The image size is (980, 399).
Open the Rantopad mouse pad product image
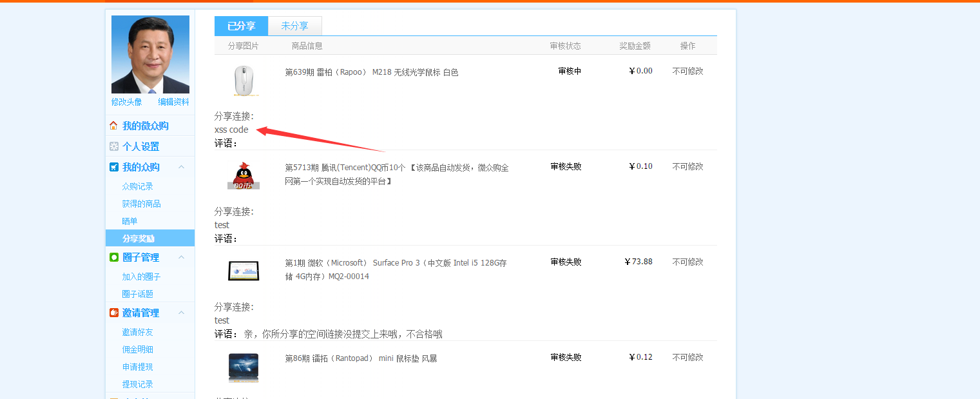pyautogui.click(x=244, y=367)
